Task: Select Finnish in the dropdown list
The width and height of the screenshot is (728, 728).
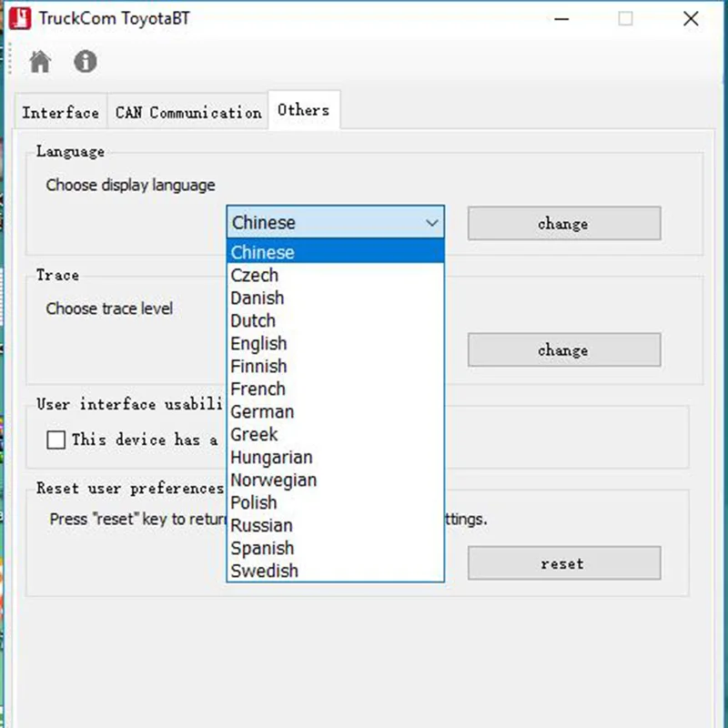Action: (x=335, y=366)
